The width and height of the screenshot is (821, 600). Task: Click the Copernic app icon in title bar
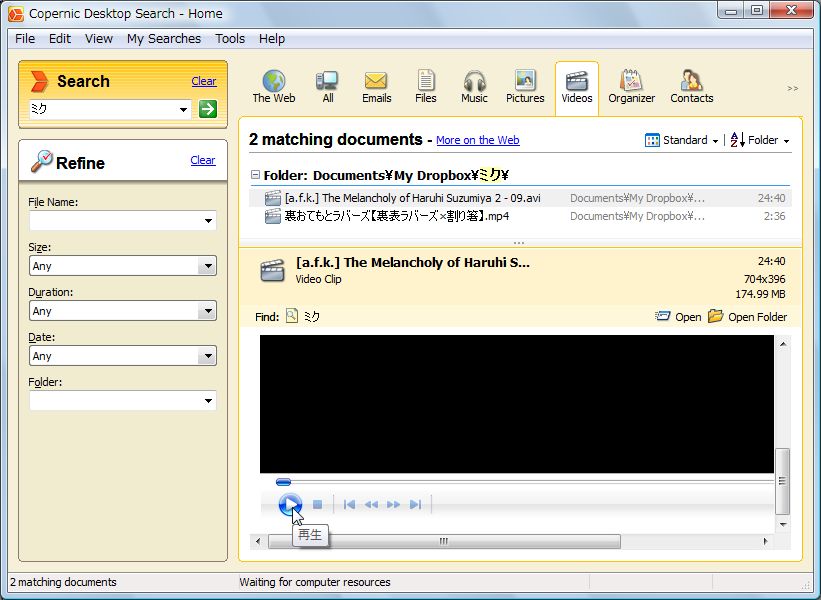pos(16,14)
